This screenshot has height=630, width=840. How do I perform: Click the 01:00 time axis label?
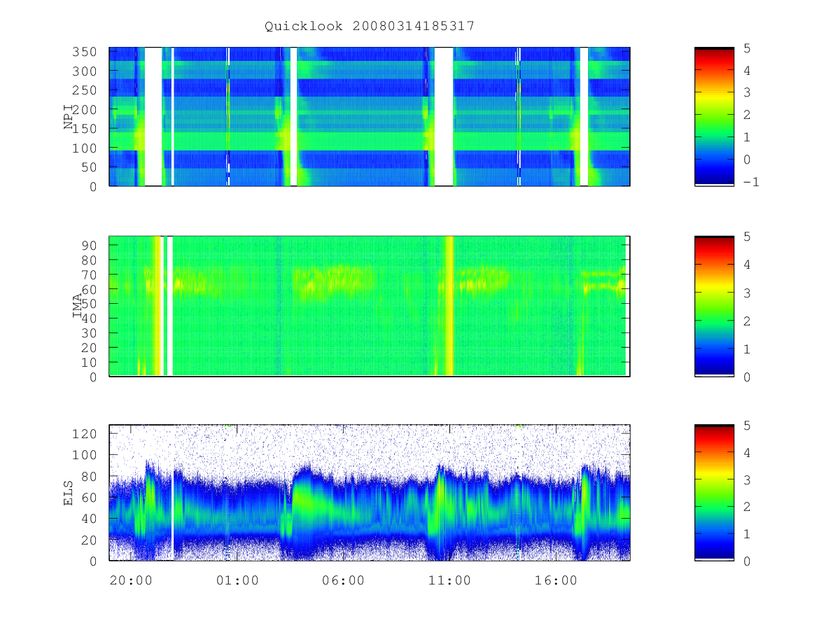(x=237, y=580)
